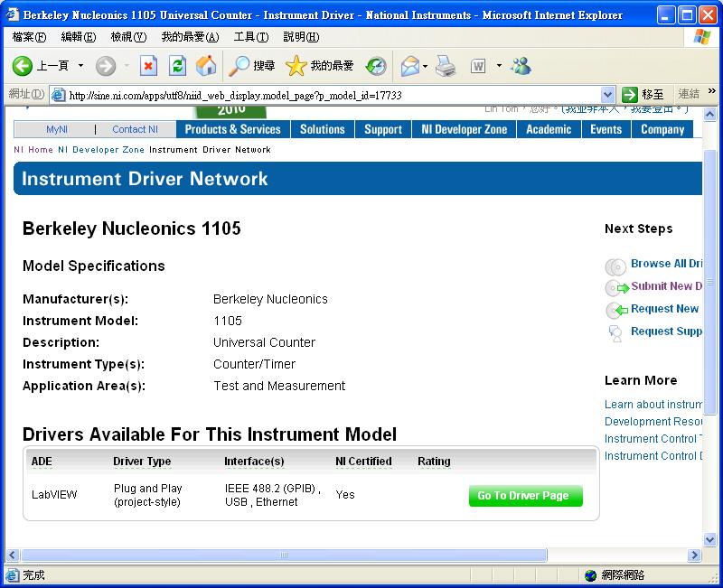Image resolution: width=723 pixels, height=588 pixels.
Task: Click the NI Certified column header
Action: coord(363,462)
